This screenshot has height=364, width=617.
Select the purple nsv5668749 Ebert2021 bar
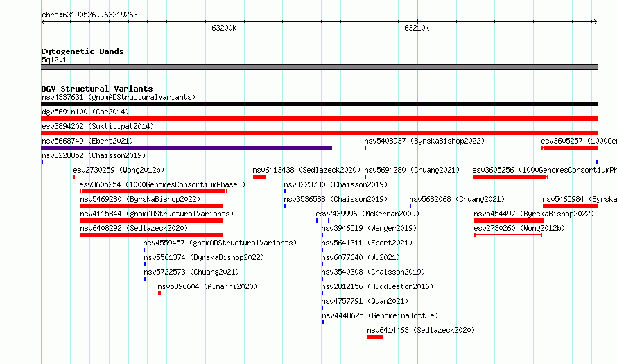(186, 148)
